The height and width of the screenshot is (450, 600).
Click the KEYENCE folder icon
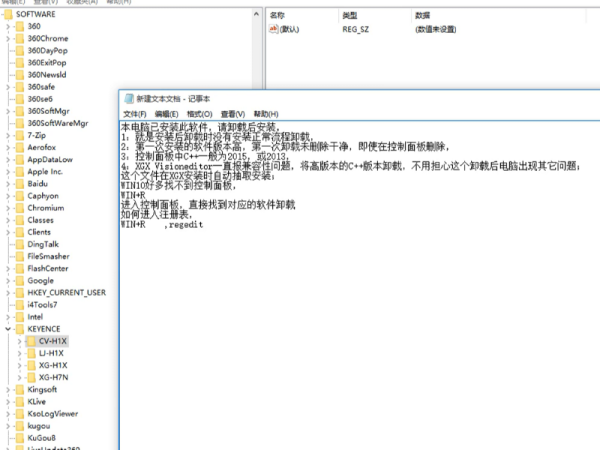point(19,328)
